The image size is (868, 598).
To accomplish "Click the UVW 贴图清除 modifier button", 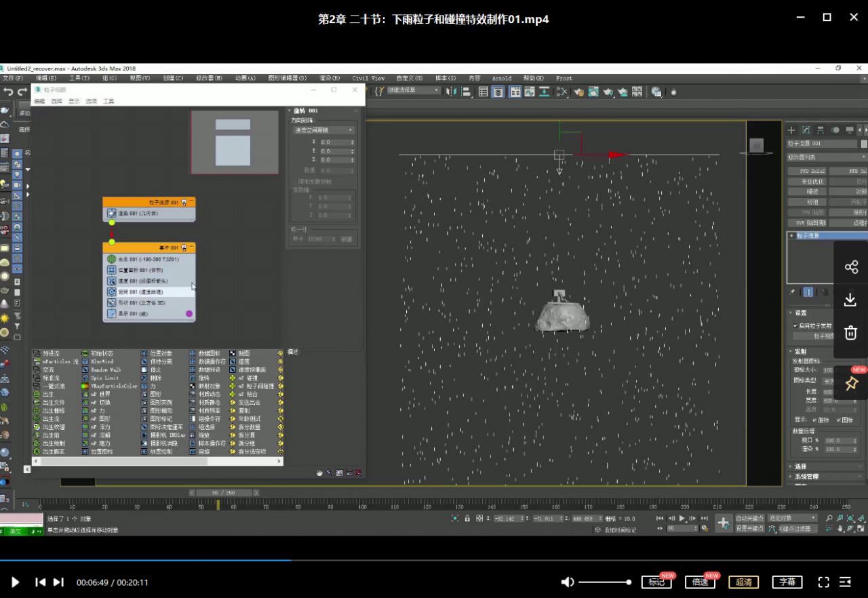I will (x=807, y=222).
